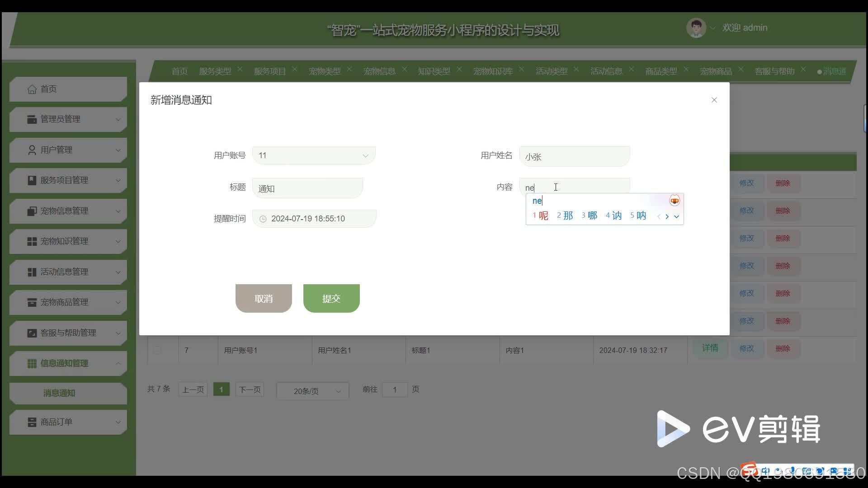The height and width of the screenshot is (488, 868).
Task: Open the 活动信息 tab
Action: click(x=606, y=71)
